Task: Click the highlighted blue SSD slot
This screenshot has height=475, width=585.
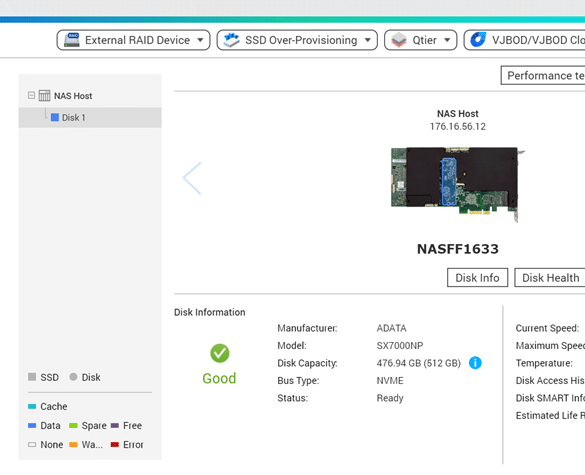Action: click(x=449, y=182)
